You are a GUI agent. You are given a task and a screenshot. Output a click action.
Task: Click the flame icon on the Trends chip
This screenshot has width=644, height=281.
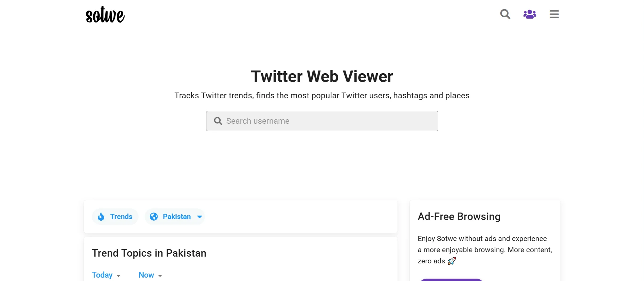(101, 217)
